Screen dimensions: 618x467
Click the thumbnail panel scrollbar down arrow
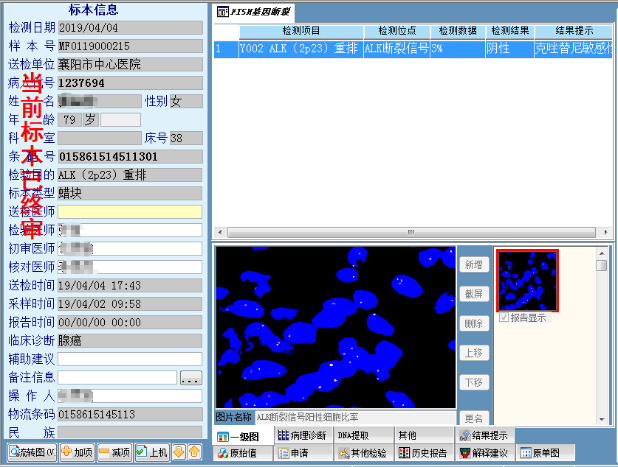pos(602,418)
